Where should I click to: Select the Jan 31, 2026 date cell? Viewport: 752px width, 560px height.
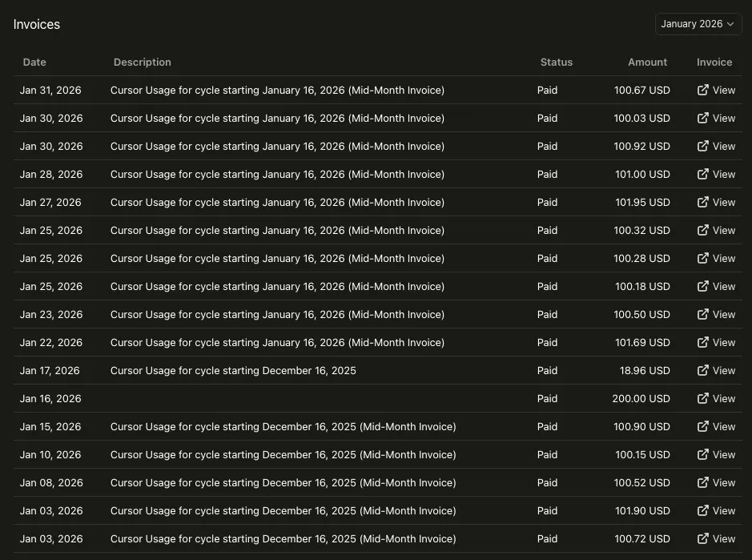pos(50,91)
